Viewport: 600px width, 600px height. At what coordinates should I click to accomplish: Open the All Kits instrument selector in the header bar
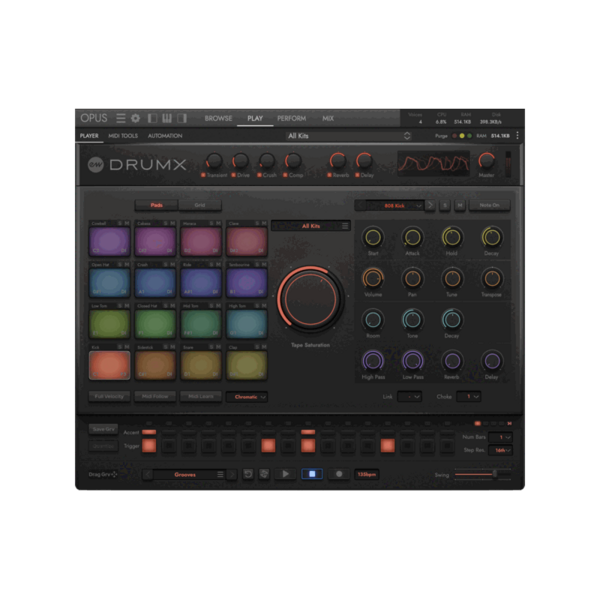point(349,136)
